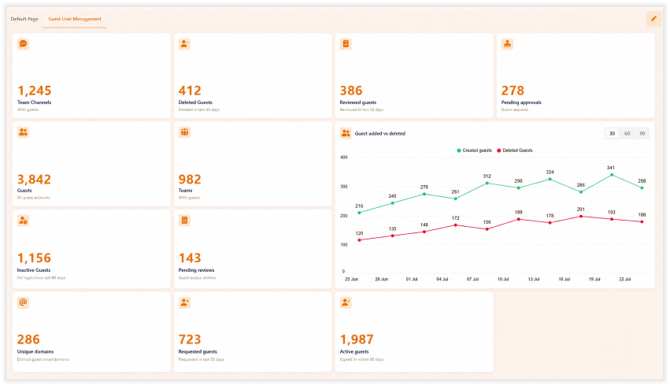Click the deleted guests point labeled 189
The height and width of the screenshot is (386, 670).
(519, 219)
